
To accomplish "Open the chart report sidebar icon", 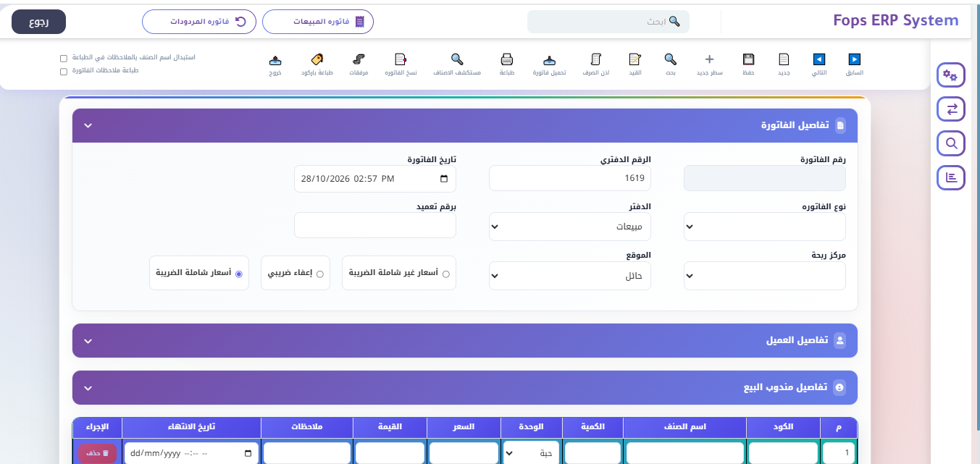I will pyautogui.click(x=951, y=177).
